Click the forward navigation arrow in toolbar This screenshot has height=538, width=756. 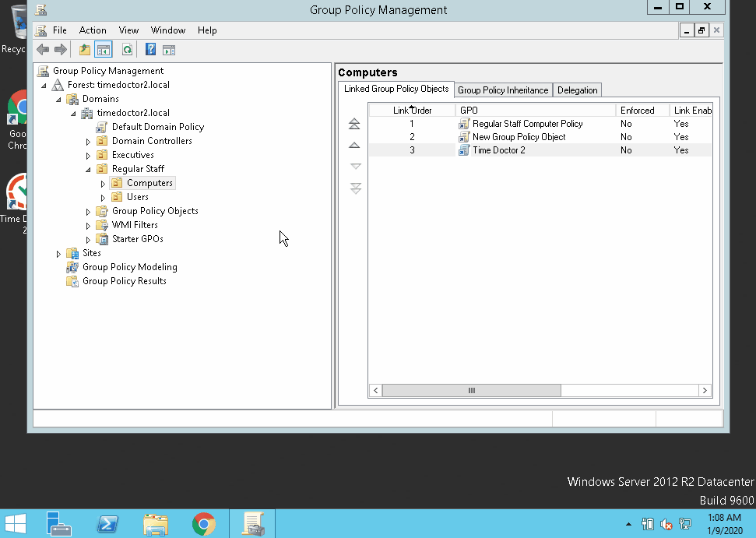(x=61, y=49)
